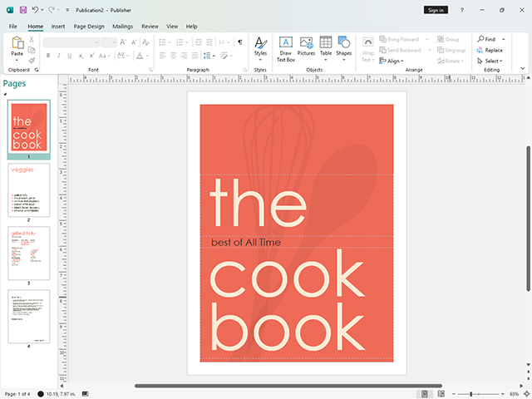Click the zoom slider handle

click(x=471, y=394)
